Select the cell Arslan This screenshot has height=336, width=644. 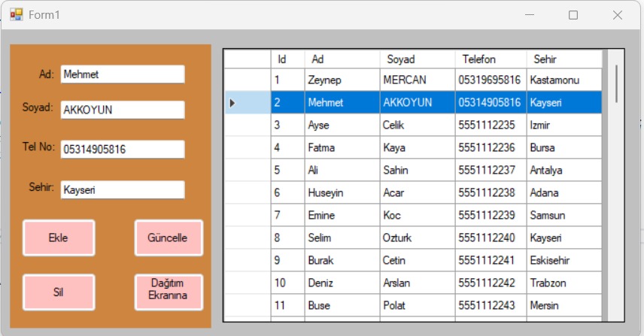[x=418, y=283]
